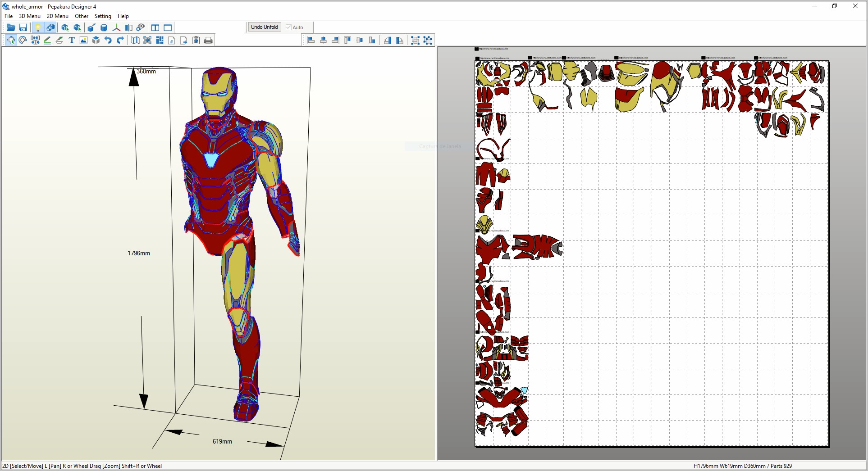Select the Text insertion T tool
Screen dimensions: 868x471
point(72,41)
